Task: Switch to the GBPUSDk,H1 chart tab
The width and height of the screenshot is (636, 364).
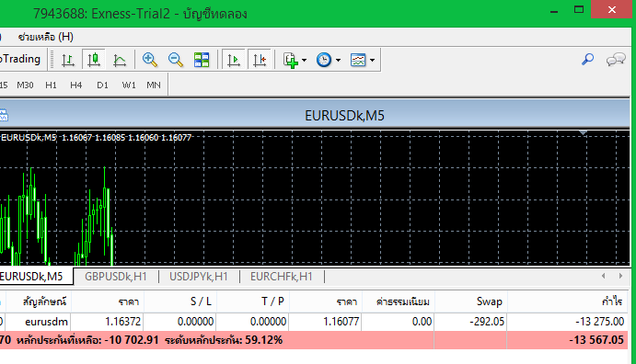Action: coord(116,277)
